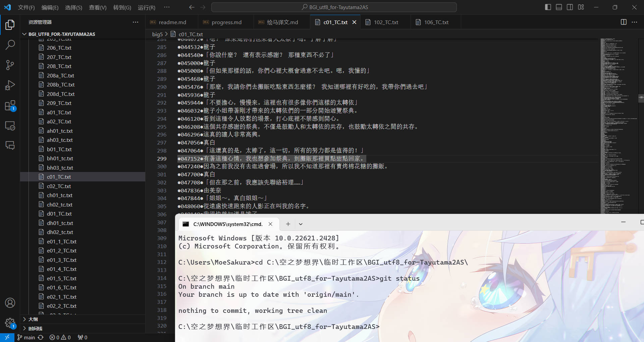Click the command center search box
Viewport: 644px width, 342px height.
coord(334,7)
